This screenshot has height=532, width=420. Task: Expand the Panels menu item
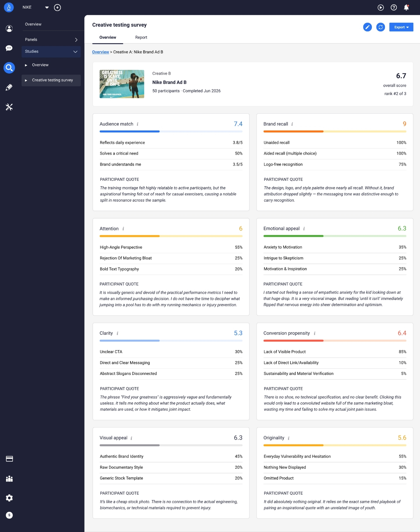coord(51,40)
